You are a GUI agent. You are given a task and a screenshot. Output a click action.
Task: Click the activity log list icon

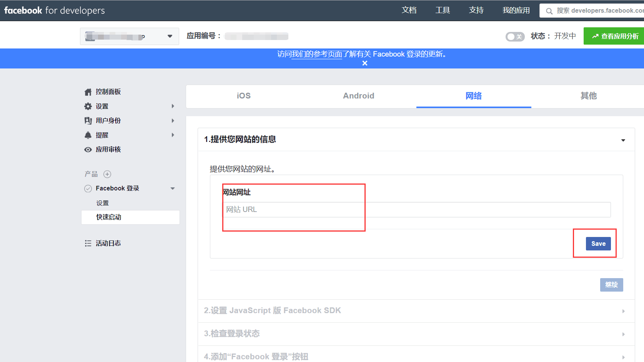88,244
